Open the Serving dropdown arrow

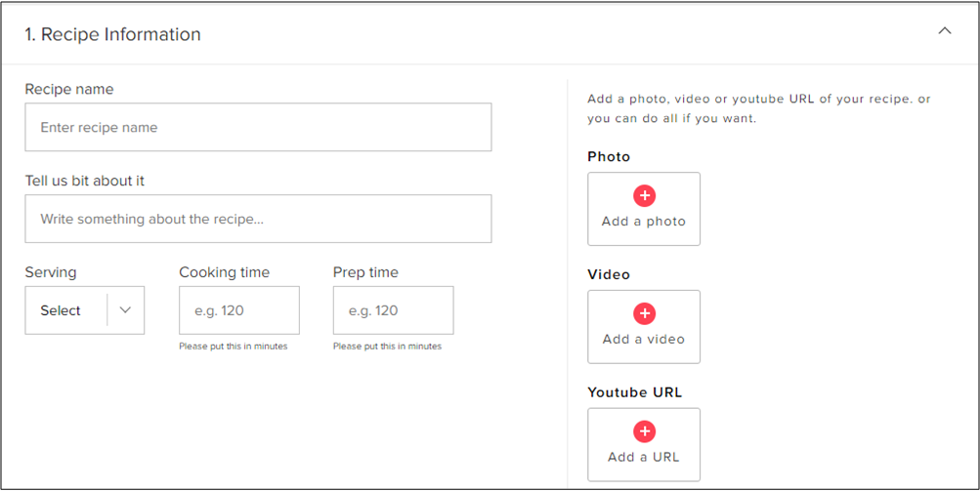[x=125, y=310]
